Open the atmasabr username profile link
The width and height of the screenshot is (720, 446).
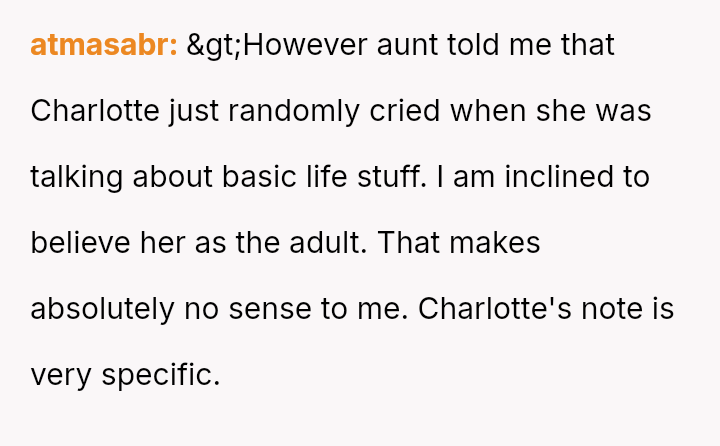(x=104, y=45)
